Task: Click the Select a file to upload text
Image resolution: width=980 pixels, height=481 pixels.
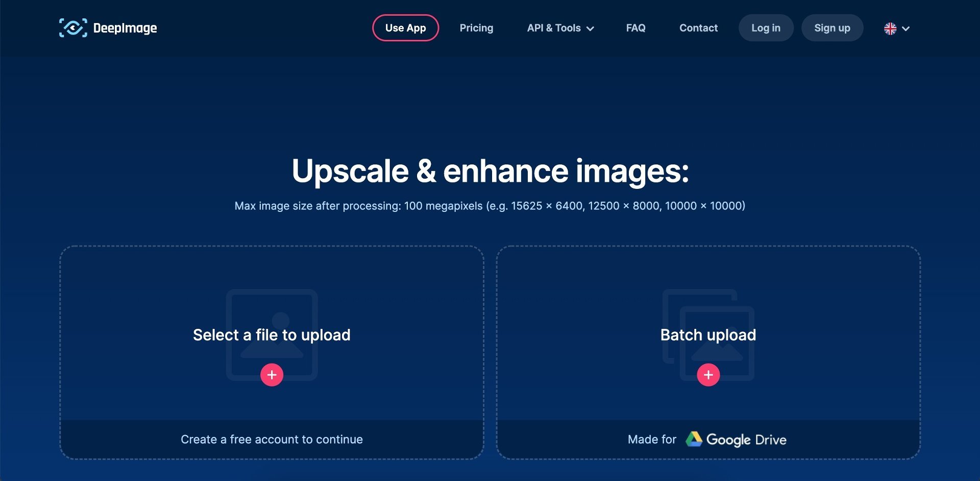Action: click(x=272, y=335)
